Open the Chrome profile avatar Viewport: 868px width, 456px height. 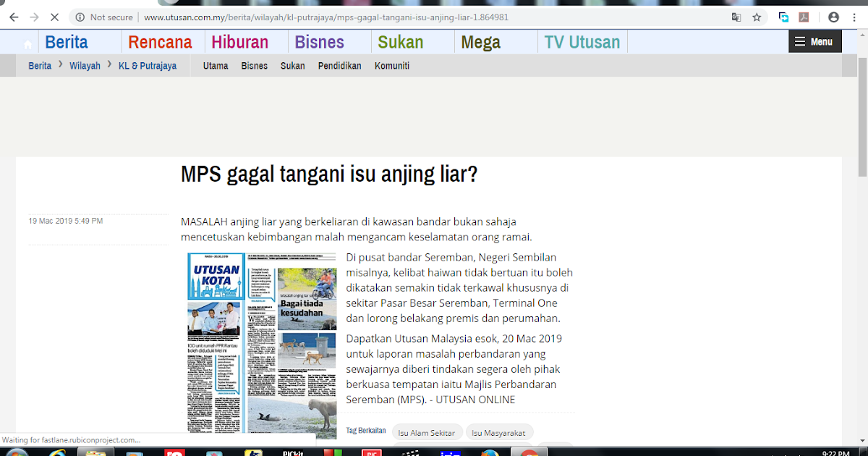[833, 17]
